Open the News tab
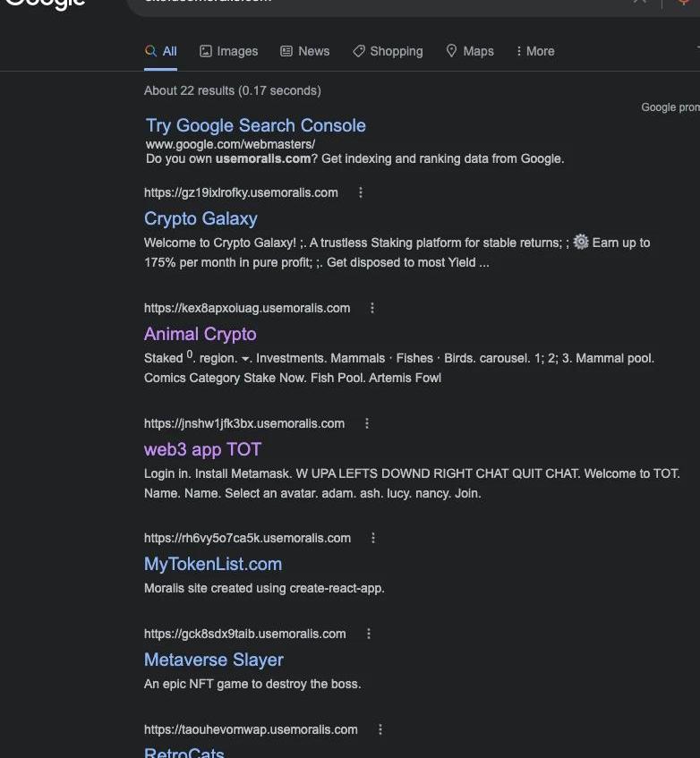Screen dimensions: 700x758 coord(305,51)
